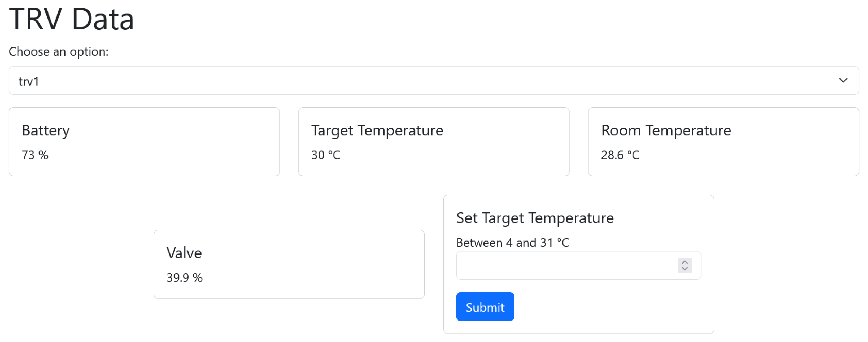
Task: Select the Target Temperature card heading
Action: (x=377, y=130)
